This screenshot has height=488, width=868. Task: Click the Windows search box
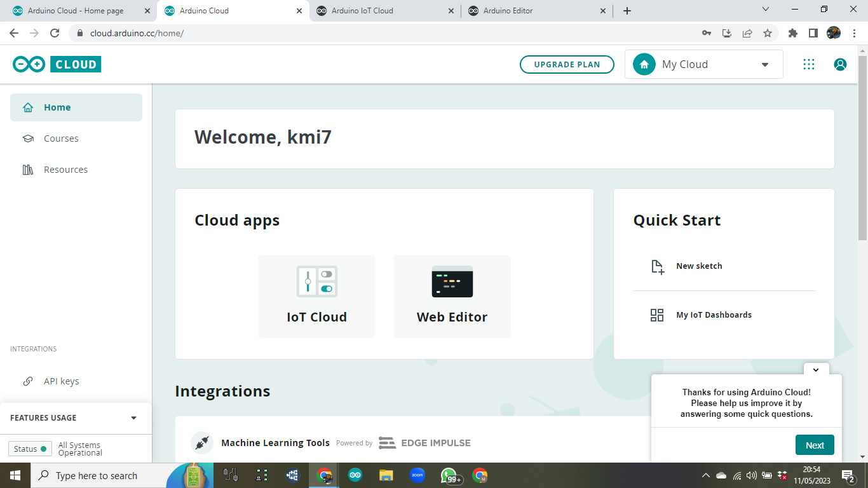coord(98,475)
